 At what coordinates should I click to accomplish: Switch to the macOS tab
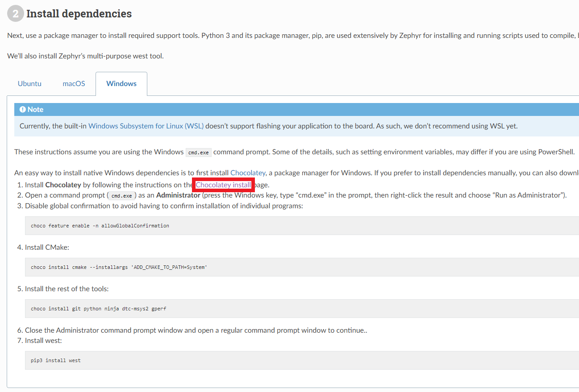point(74,83)
